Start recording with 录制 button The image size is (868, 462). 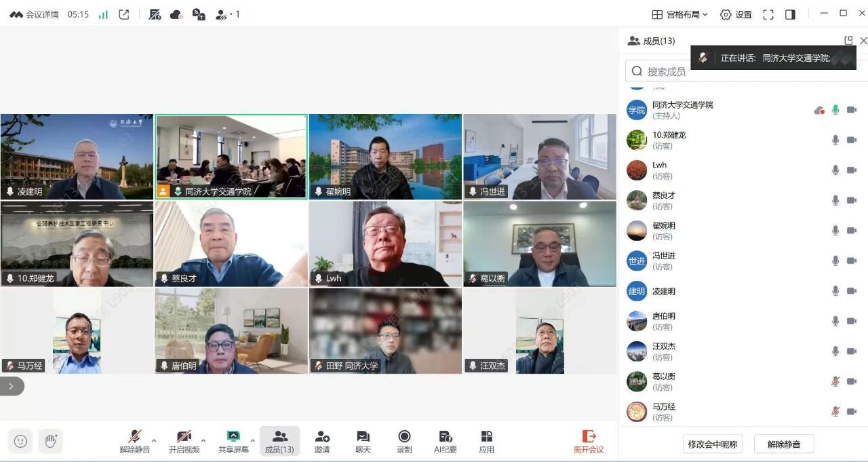pos(404,441)
